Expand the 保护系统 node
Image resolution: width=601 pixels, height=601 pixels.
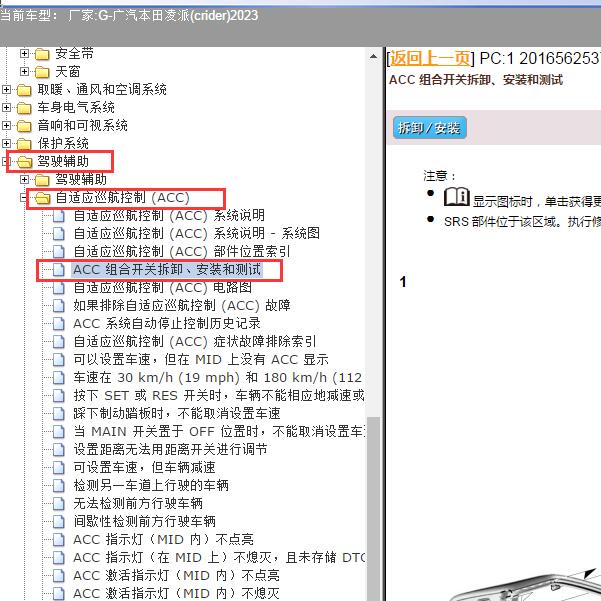click(6, 143)
